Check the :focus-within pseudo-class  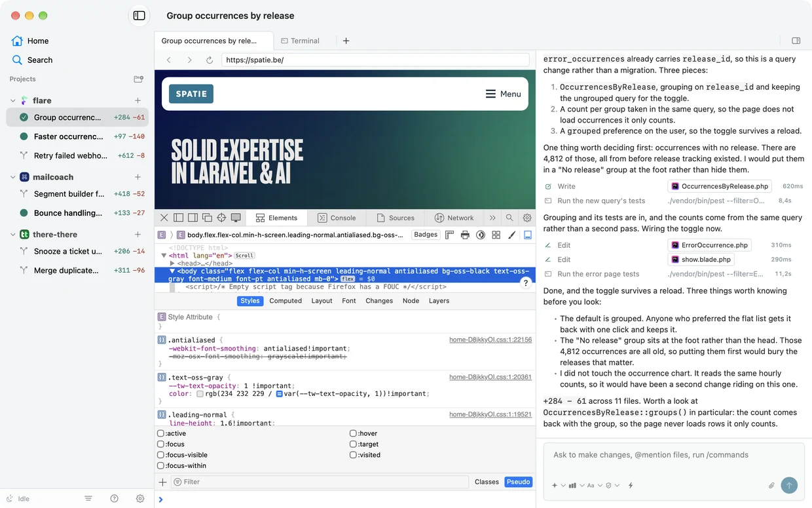point(160,465)
